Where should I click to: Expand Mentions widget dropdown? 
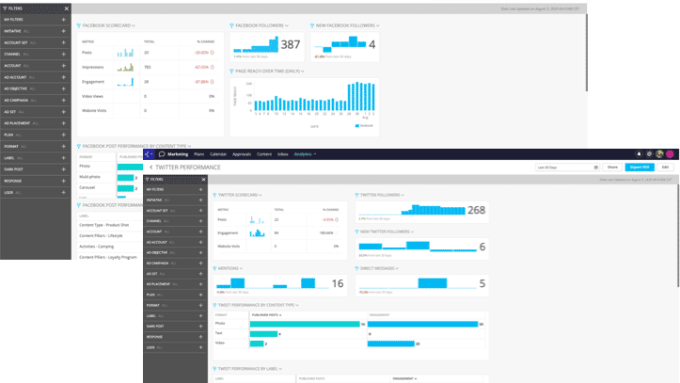pyautogui.click(x=241, y=268)
